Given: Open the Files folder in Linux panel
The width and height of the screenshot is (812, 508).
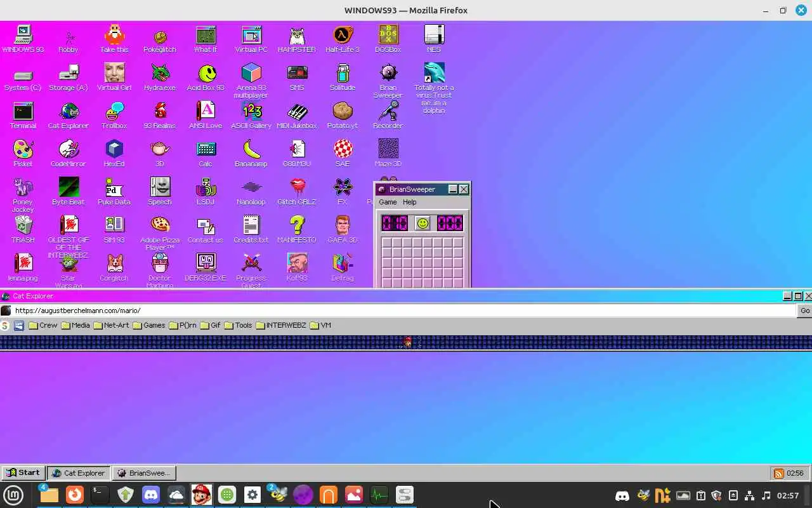Looking at the screenshot, I should point(48,495).
